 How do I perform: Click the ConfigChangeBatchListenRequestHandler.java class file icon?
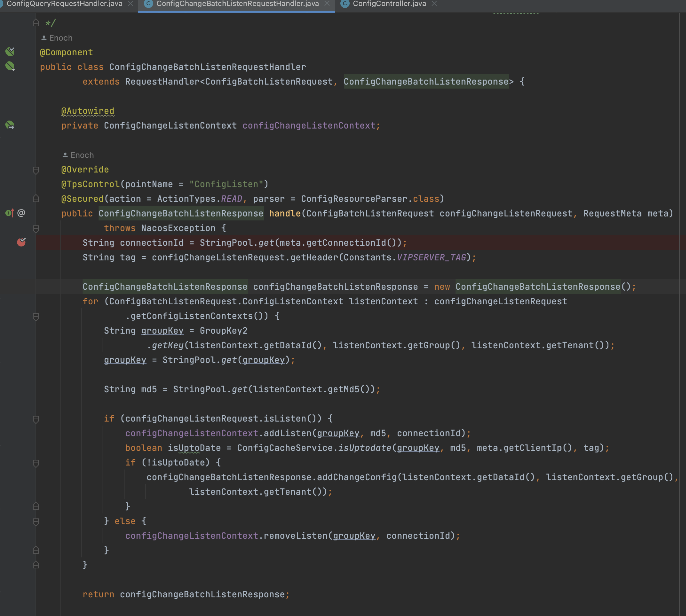148,4
